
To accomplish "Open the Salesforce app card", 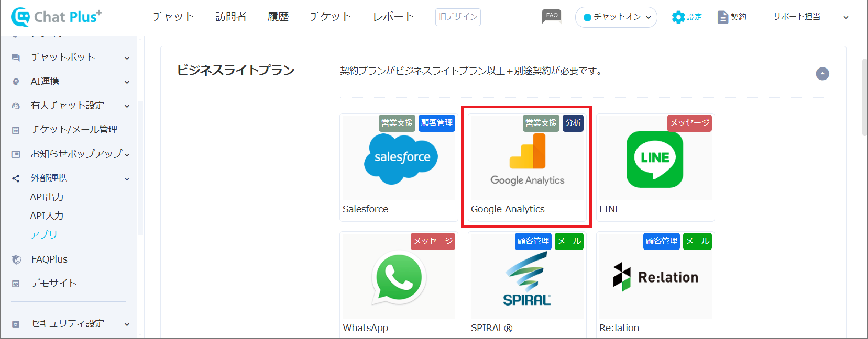I will [x=399, y=167].
